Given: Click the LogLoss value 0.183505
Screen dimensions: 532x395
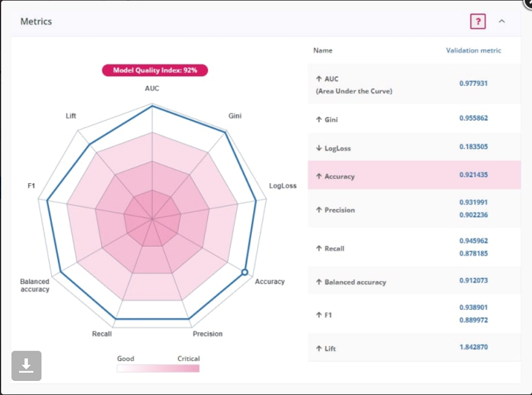Looking at the screenshot, I should click(473, 146).
